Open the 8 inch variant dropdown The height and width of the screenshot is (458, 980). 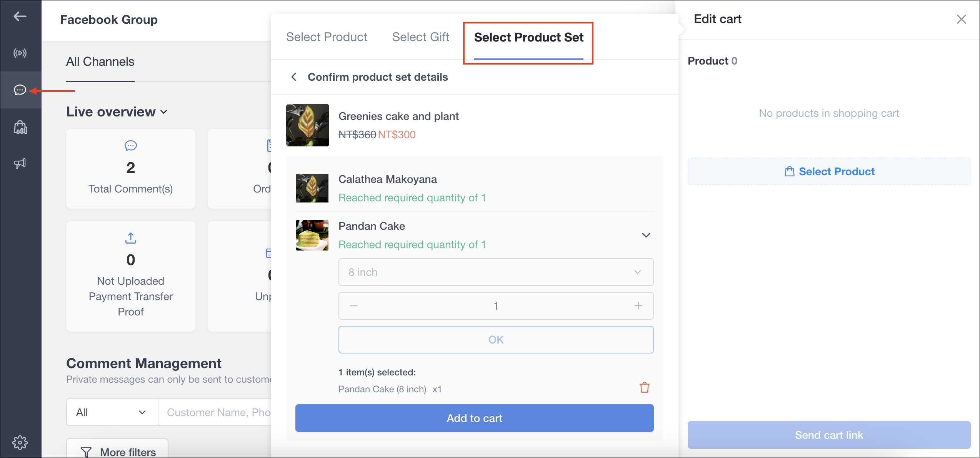(495, 272)
